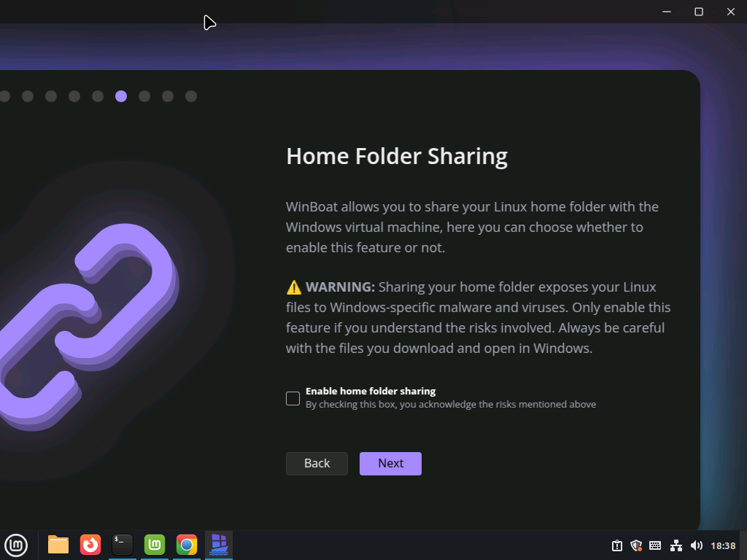Enable the home folder sharing checkbox
Image resolution: width=747 pixels, height=560 pixels.
tap(293, 398)
